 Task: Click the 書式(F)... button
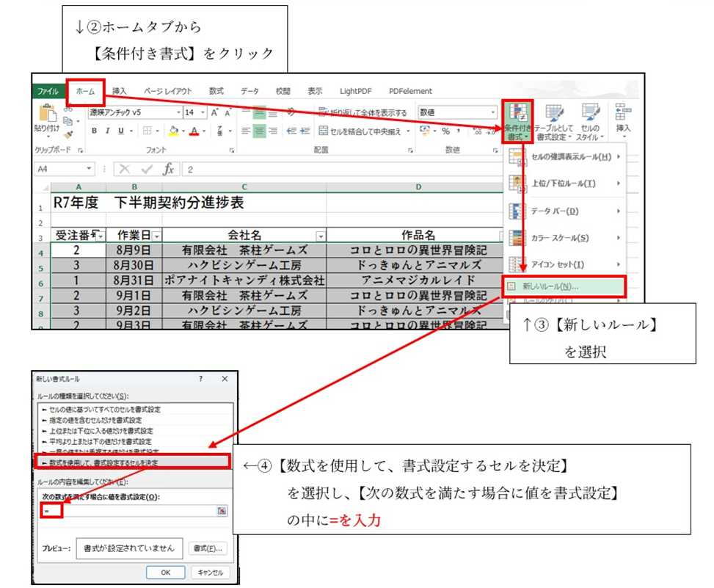pos(208,548)
